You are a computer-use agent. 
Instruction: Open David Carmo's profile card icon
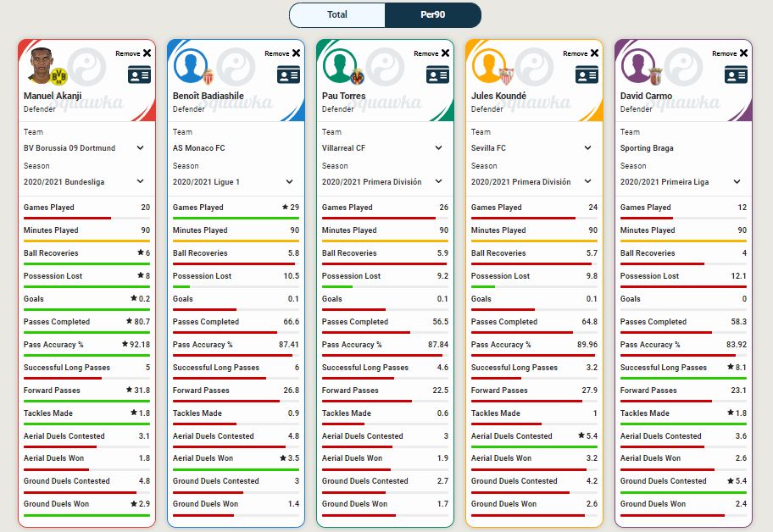click(736, 75)
